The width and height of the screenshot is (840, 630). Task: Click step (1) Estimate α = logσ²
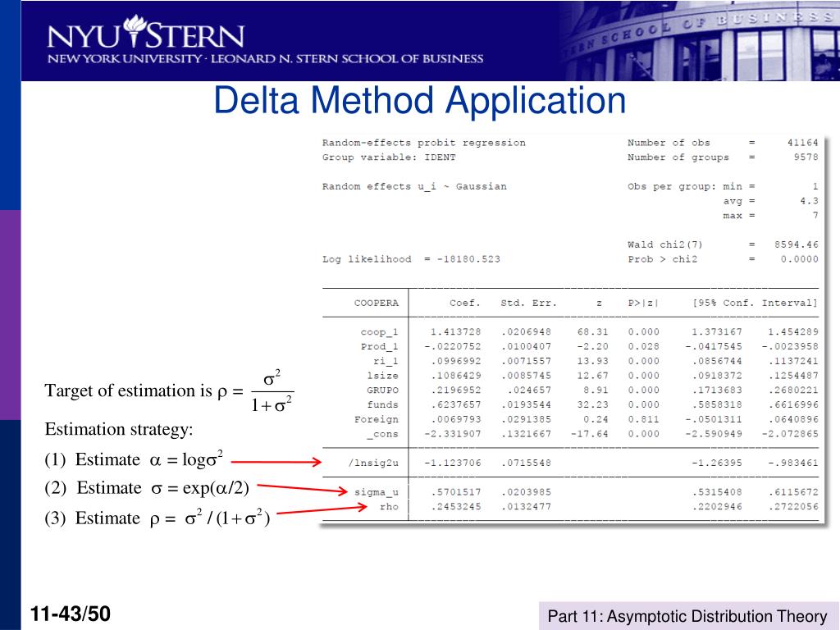tap(134, 459)
